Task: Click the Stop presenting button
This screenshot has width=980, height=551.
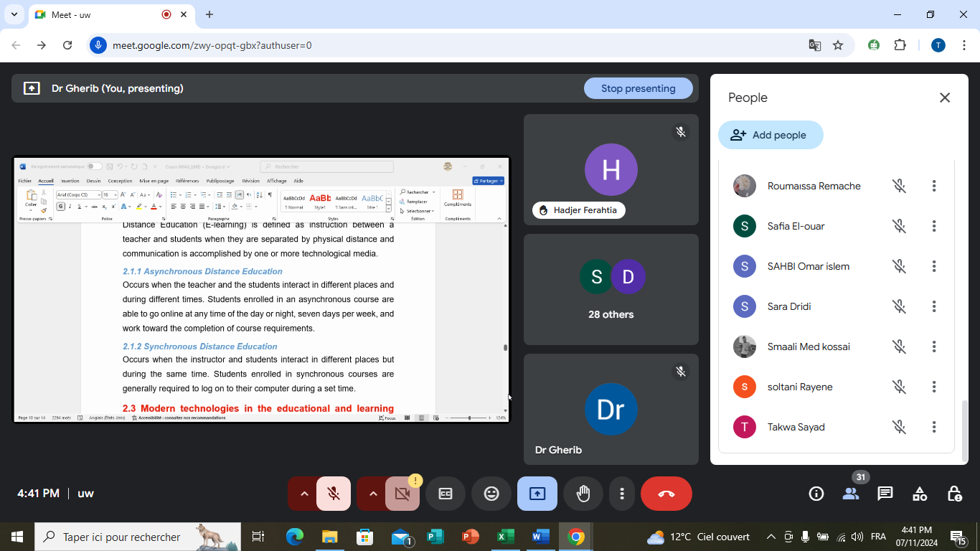Action: 638,88
